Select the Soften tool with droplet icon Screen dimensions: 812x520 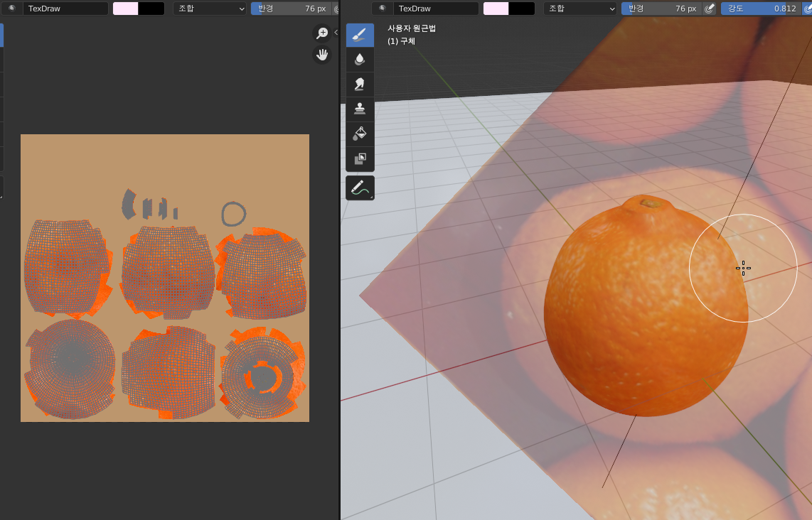pyautogui.click(x=360, y=60)
